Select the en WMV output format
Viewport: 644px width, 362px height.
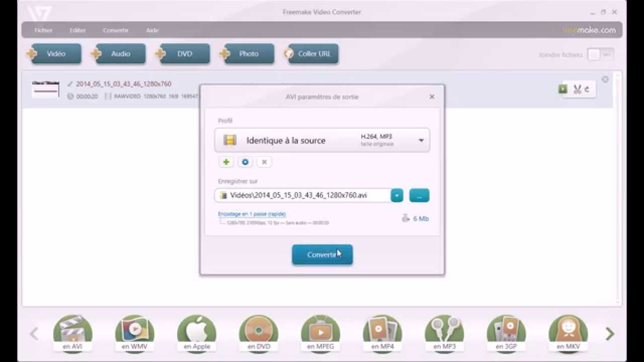pyautogui.click(x=135, y=333)
